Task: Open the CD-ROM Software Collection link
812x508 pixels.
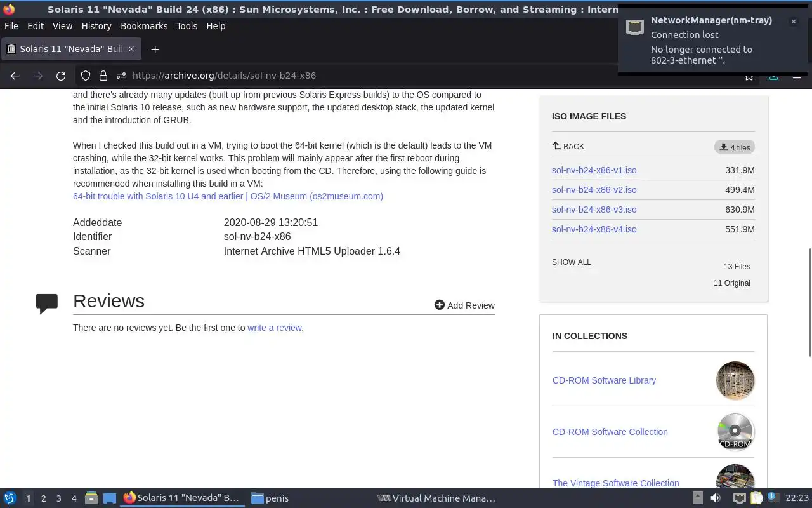Action: [x=610, y=432]
